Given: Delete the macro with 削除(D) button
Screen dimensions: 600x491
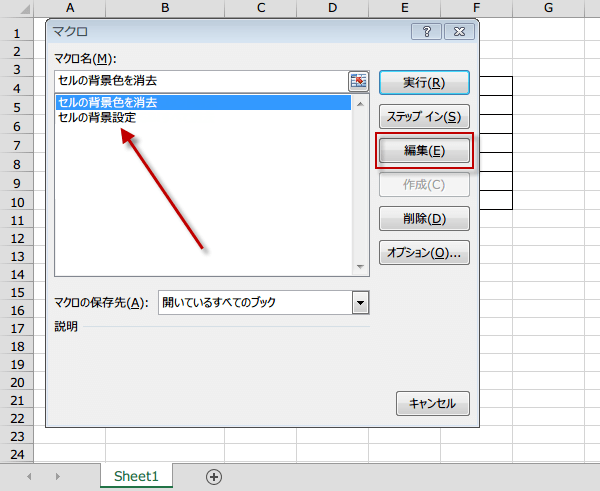Looking at the screenshot, I should tap(424, 219).
